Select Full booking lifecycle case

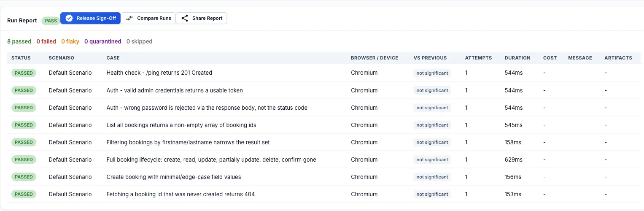211,160
